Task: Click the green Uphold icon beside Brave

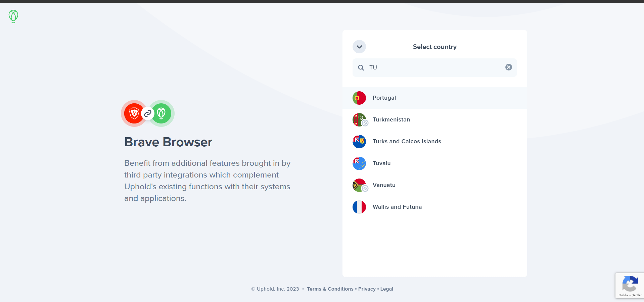Action: (162, 113)
